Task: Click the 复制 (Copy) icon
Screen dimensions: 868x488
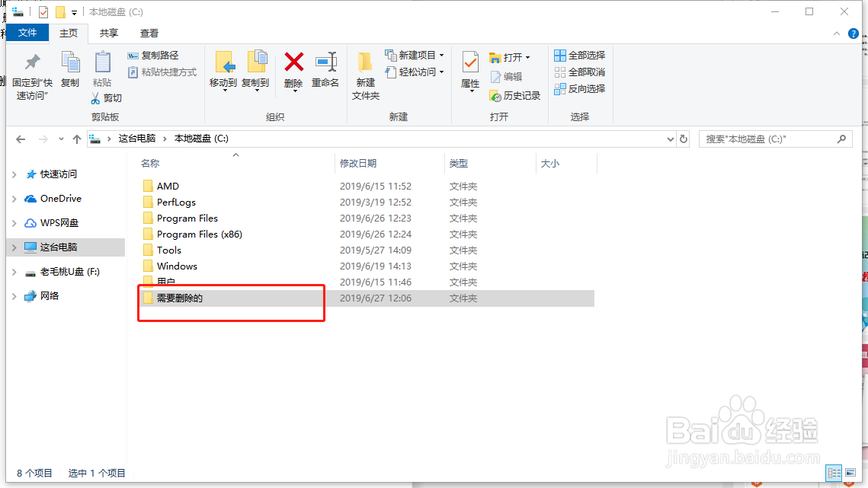Action: [x=70, y=72]
